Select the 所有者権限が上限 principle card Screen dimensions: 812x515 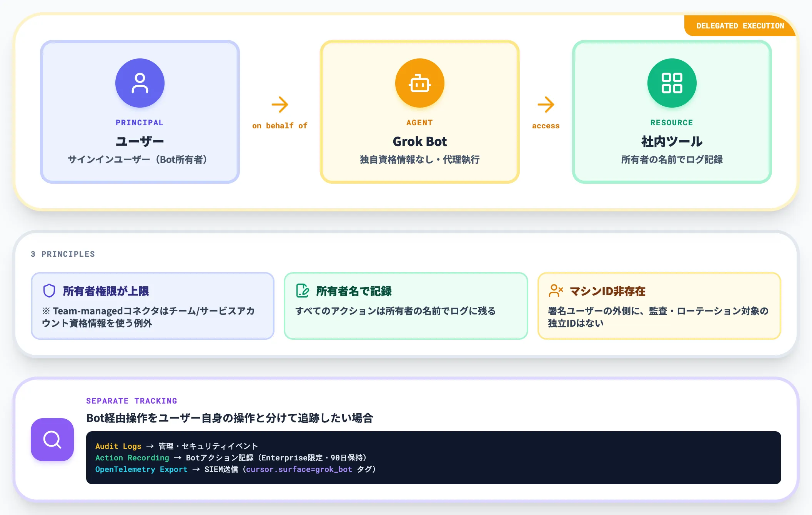click(x=153, y=306)
